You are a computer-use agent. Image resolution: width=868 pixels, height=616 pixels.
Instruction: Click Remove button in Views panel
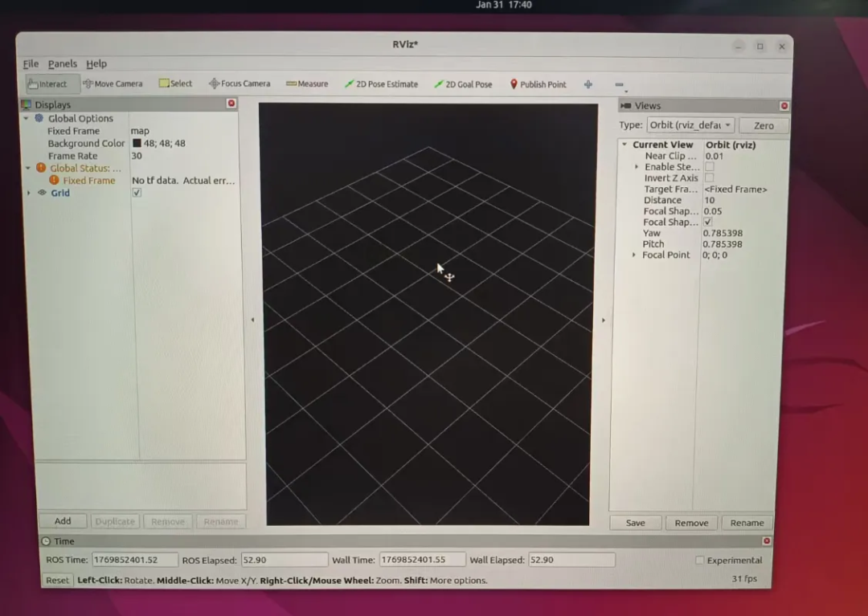(691, 523)
